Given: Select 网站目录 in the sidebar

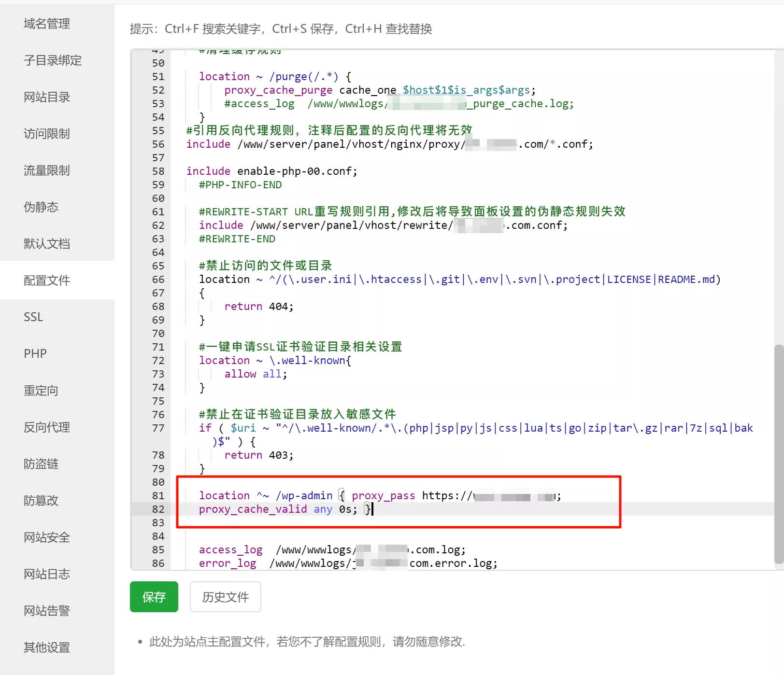Looking at the screenshot, I should (x=46, y=97).
